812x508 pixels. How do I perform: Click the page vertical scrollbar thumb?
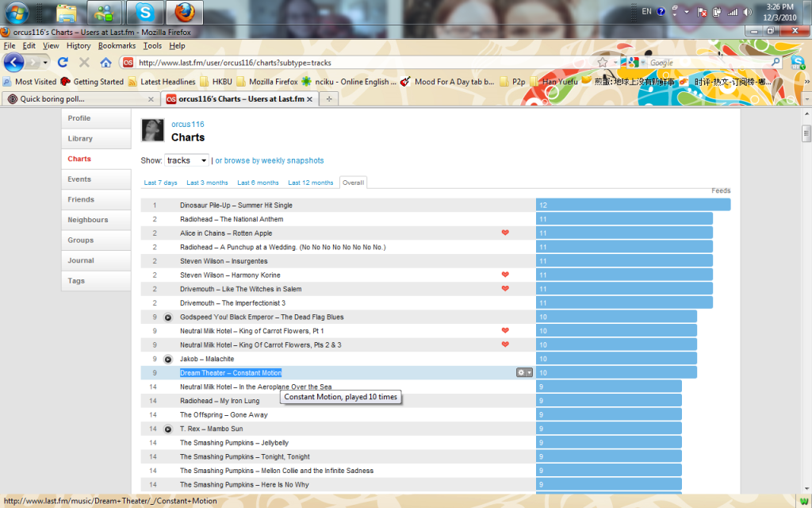click(x=806, y=133)
